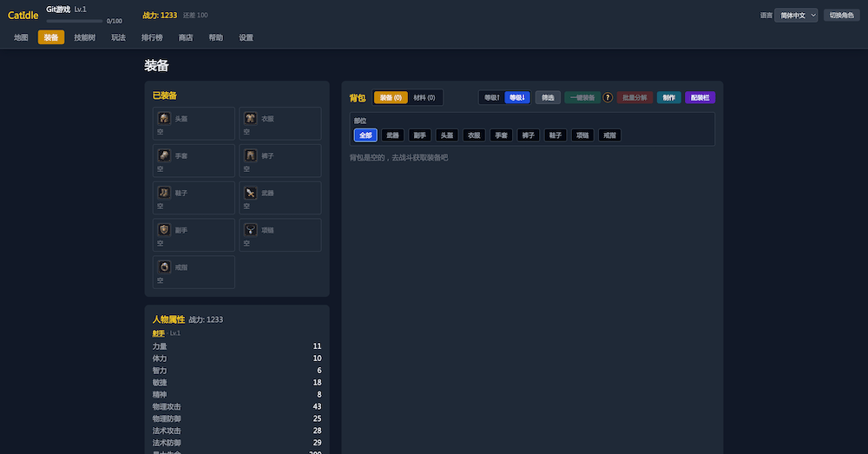The image size is (868, 454).
Task: Open the 技能树 menu item
Action: coord(85,37)
